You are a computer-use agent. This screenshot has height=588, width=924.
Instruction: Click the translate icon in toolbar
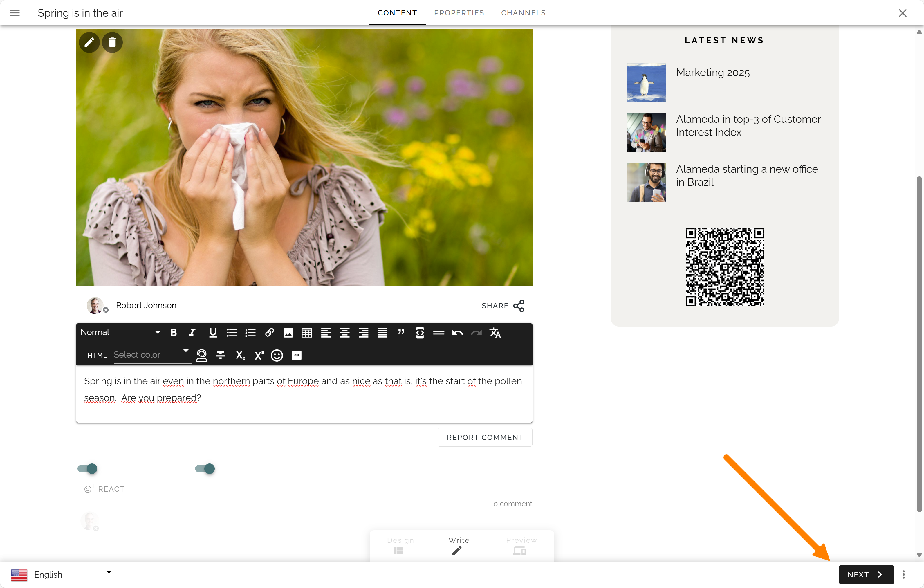point(495,332)
